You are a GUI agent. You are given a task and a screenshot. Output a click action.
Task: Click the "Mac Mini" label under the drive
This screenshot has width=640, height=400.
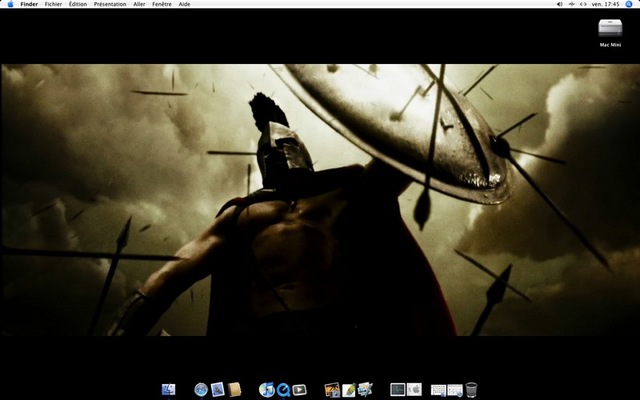pyautogui.click(x=610, y=45)
